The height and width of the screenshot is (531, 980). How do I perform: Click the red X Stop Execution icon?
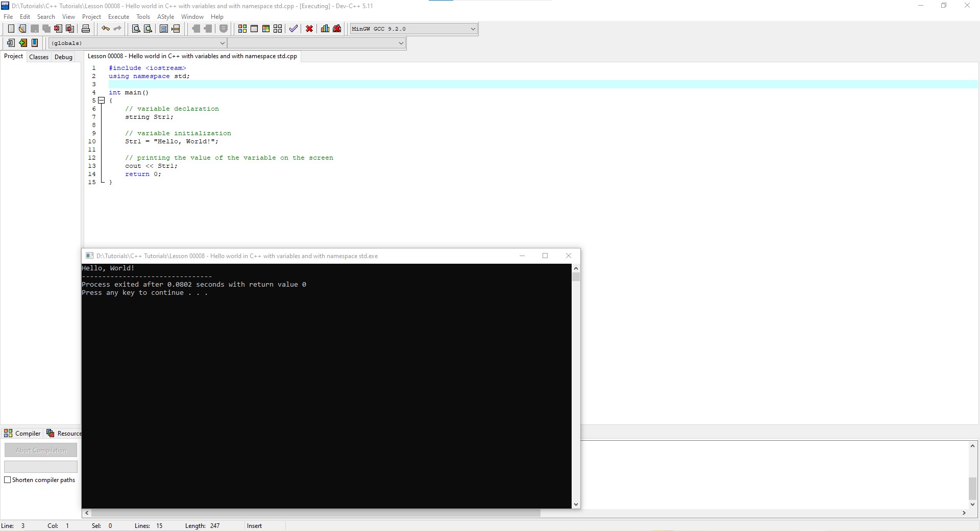(309, 29)
